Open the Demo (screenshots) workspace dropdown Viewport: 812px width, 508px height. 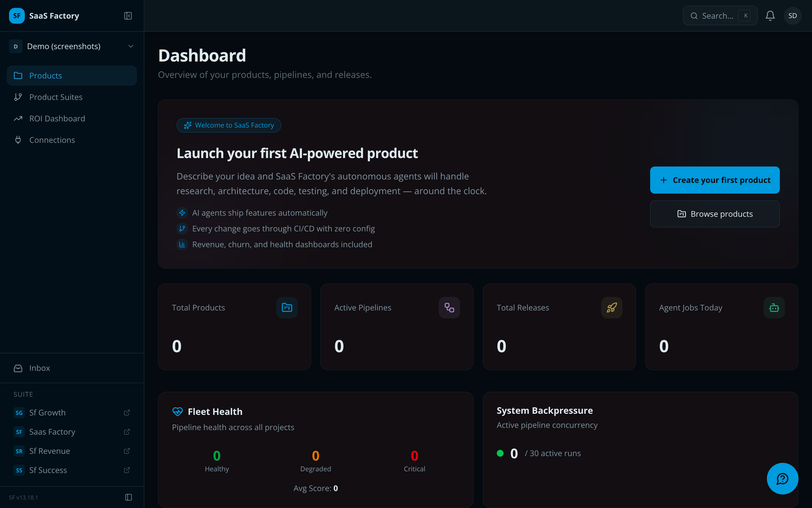[72, 46]
